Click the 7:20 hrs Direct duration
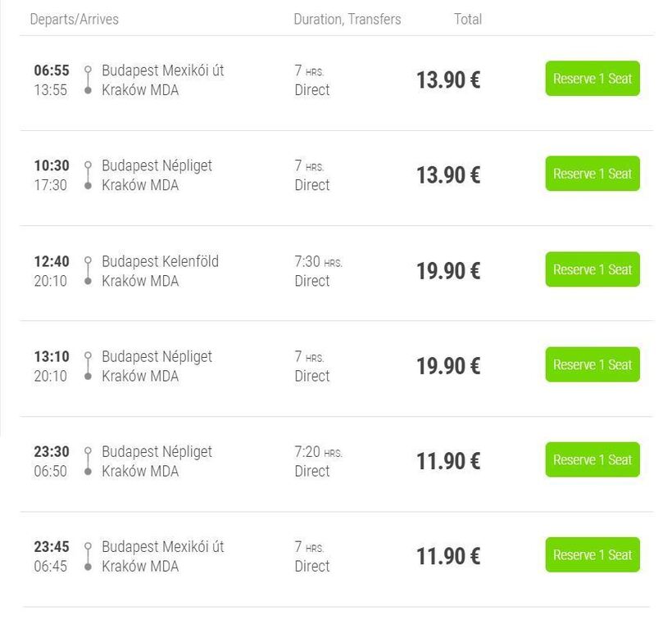The height and width of the screenshot is (633, 672). pyautogui.click(x=318, y=461)
